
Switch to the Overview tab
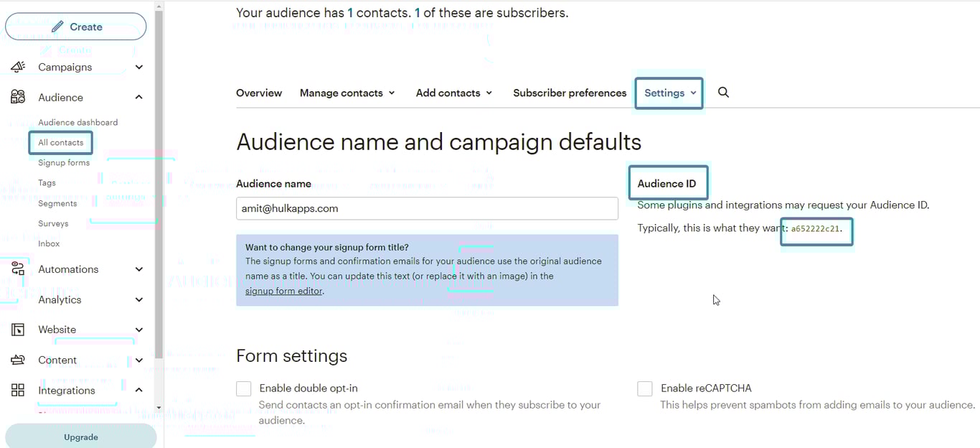tap(259, 93)
